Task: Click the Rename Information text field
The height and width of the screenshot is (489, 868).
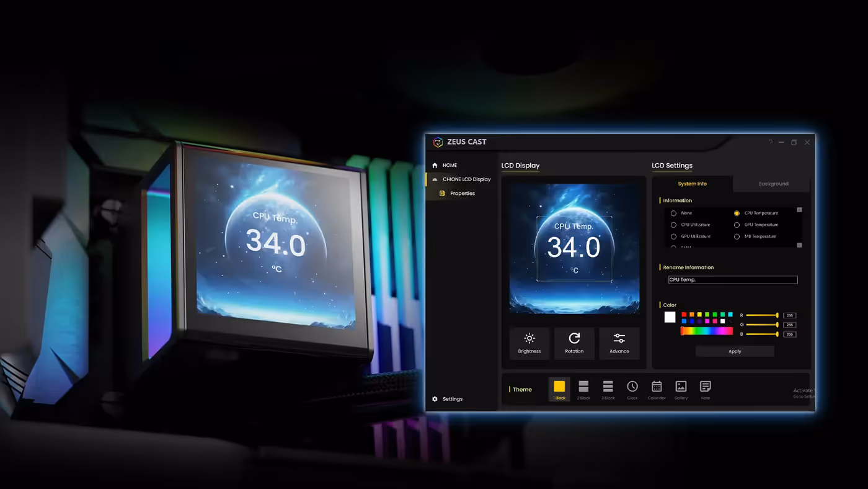Action: 733,280
